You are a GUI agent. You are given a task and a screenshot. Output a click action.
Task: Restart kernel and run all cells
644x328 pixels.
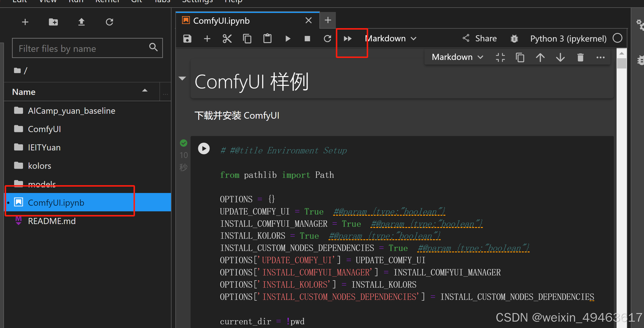[x=348, y=39]
